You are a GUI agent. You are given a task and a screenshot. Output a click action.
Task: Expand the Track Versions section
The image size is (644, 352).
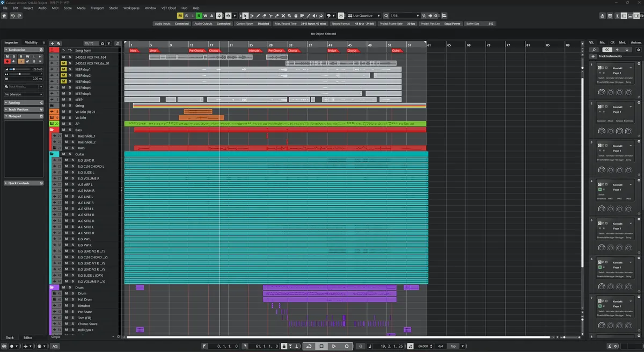click(x=24, y=109)
